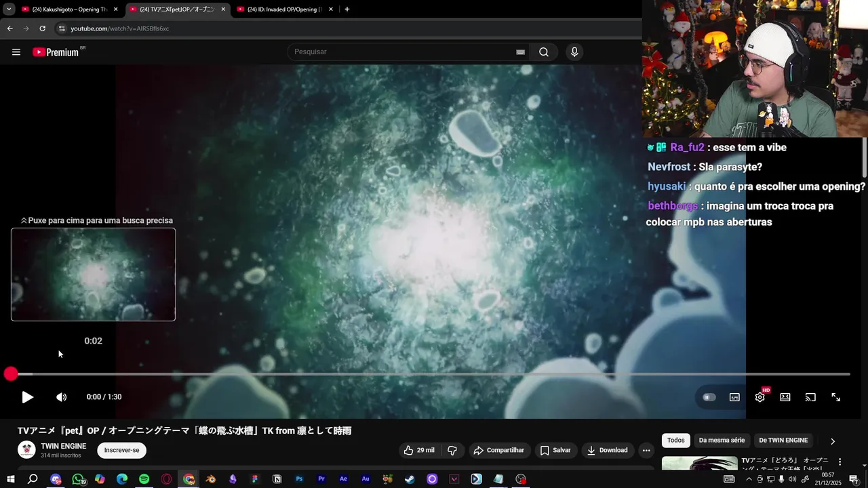Open Figma from the taskbar
Screen dimensions: 868x488
point(255,479)
